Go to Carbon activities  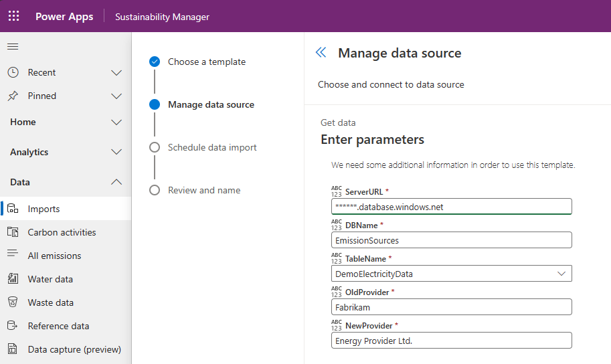click(x=66, y=232)
